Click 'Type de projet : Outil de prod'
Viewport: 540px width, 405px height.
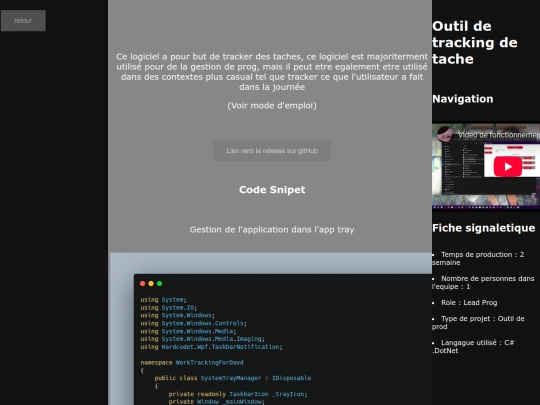[x=478, y=323]
